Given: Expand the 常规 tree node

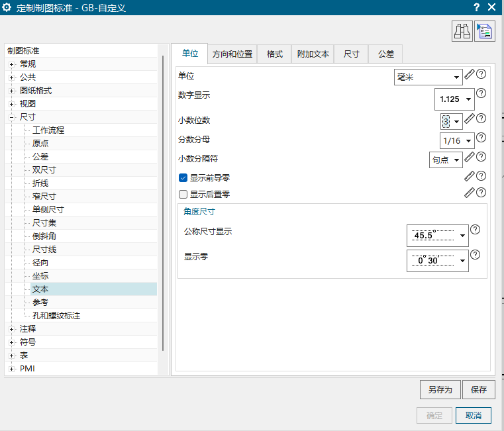Looking at the screenshot, I should click(11, 65).
